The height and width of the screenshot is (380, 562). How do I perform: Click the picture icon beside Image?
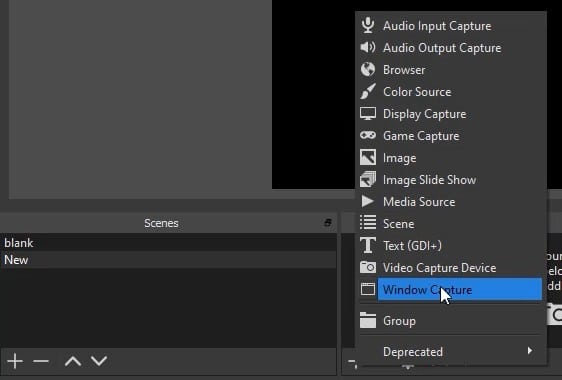[368, 157]
